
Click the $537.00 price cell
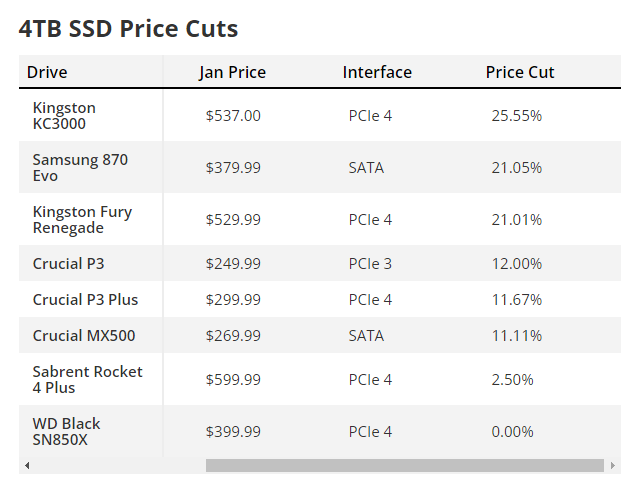[233, 116]
